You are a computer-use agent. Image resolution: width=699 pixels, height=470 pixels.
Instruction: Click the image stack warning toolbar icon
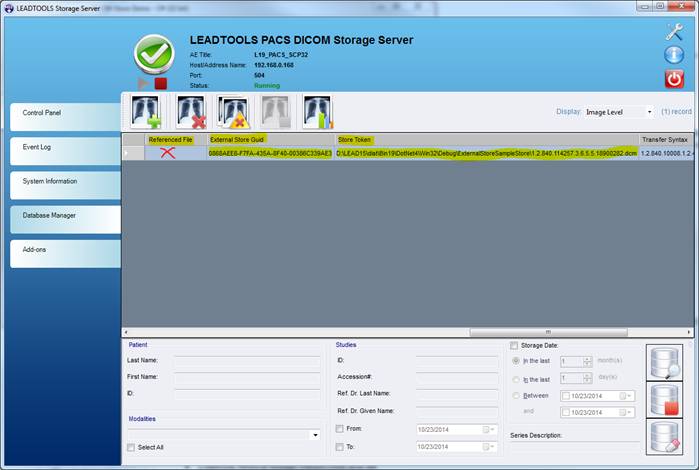coord(233,112)
